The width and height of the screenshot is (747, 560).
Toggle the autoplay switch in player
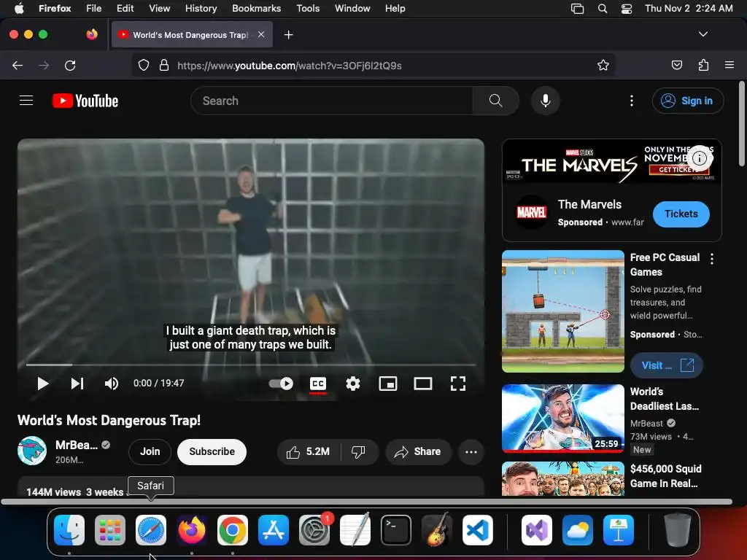pyautogui.click(x=281, y=384)
